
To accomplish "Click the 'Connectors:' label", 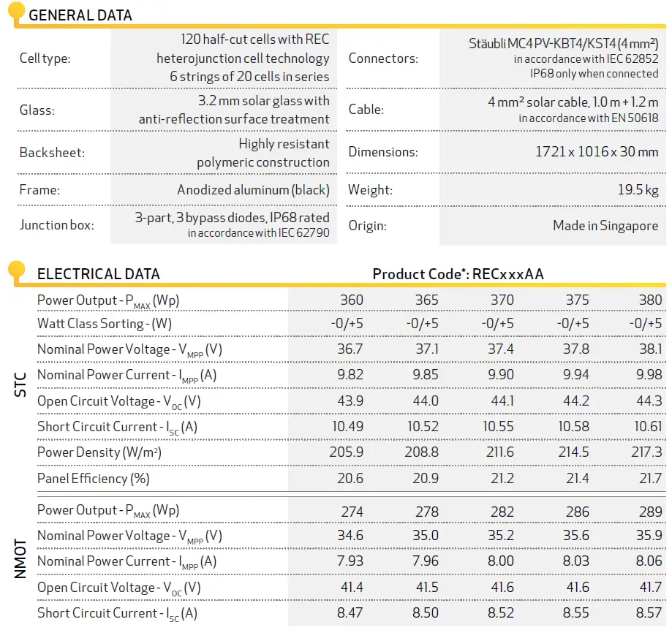I will [383, 58].
